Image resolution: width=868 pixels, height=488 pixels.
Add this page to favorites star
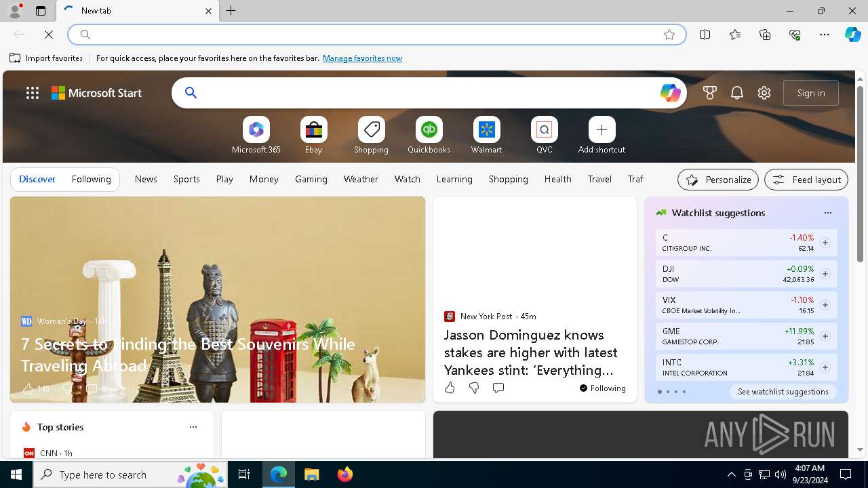pyautogui.click(x=669, y=35)
